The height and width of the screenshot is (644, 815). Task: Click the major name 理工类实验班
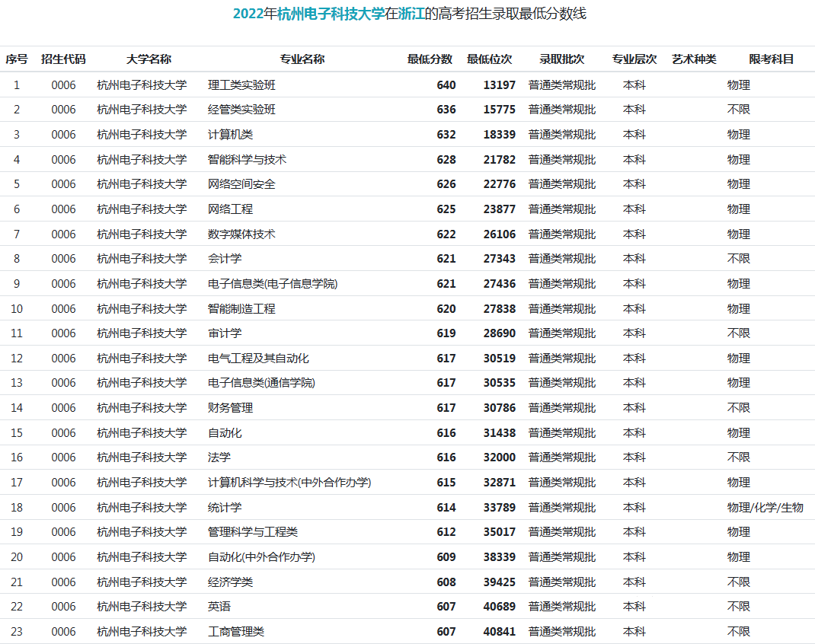coord(241,84)
